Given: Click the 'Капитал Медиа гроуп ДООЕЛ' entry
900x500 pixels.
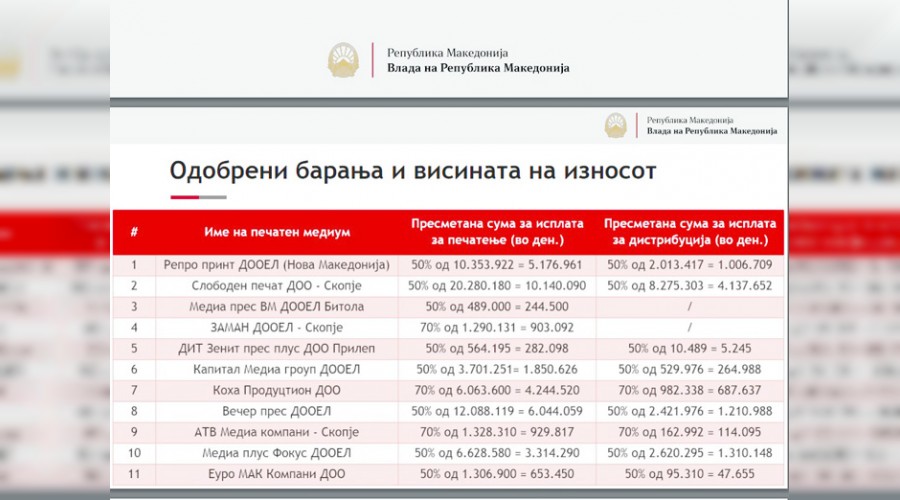Looking at the screenshot, I should (x=277, y=370).
